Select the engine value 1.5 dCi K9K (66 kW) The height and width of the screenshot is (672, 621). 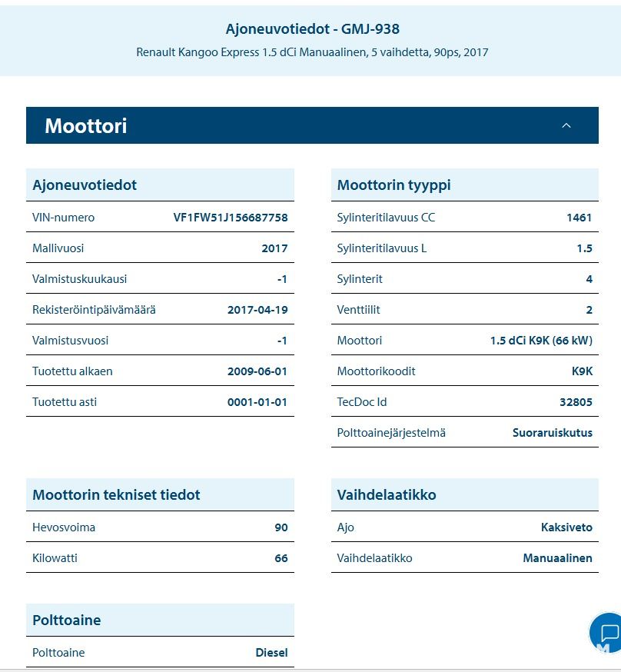(541, 341)
